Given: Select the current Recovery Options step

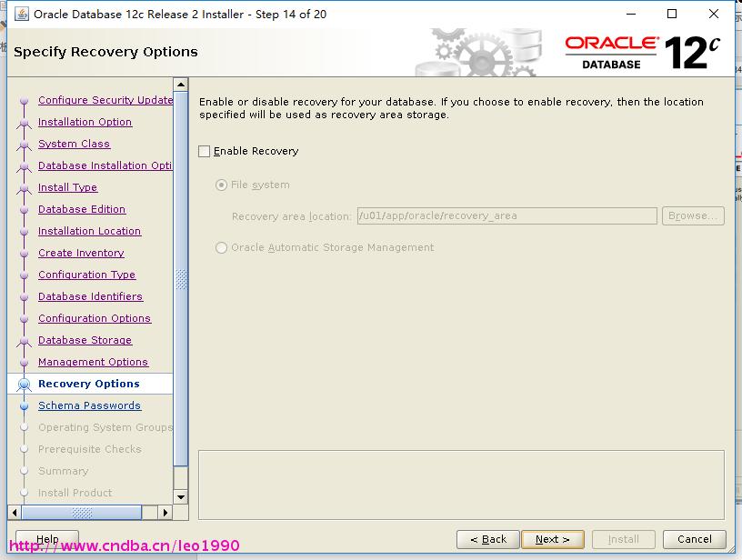Looking at the screenshot, I should pos(89,384).
